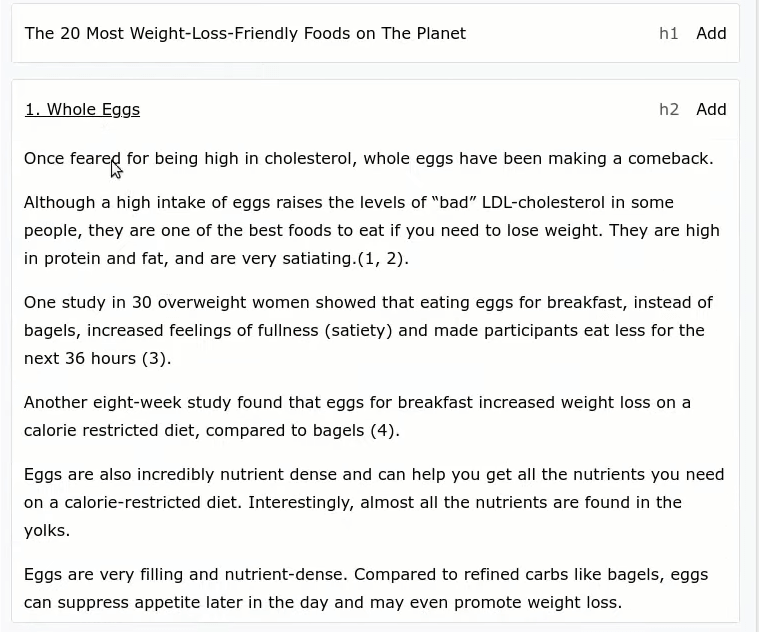Image resolution: width=759 pixels, height=632 pixels.
Task: Click the "(4)" citation after "bagels"
Action: click(x=385, y=430)
